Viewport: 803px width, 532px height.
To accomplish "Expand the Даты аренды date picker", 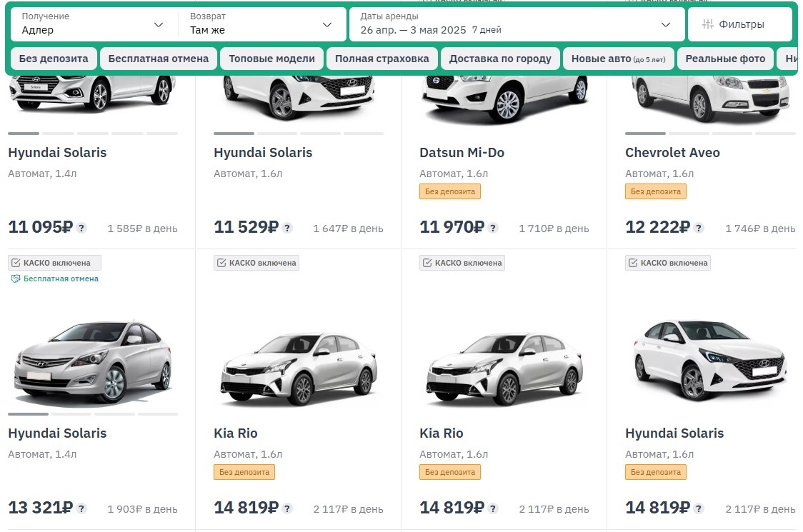I will [516, 24].
